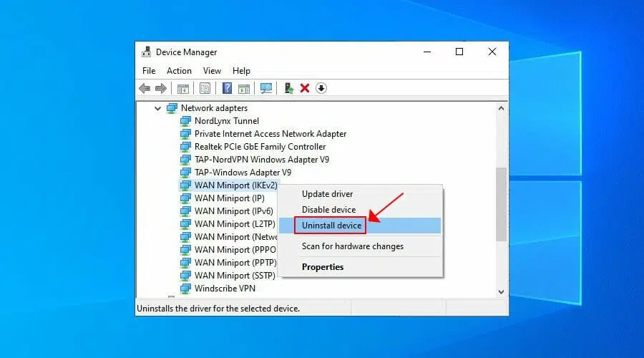Click the scrollbar down arrow
Screen dimensions: 644x358
coord(501,292)
